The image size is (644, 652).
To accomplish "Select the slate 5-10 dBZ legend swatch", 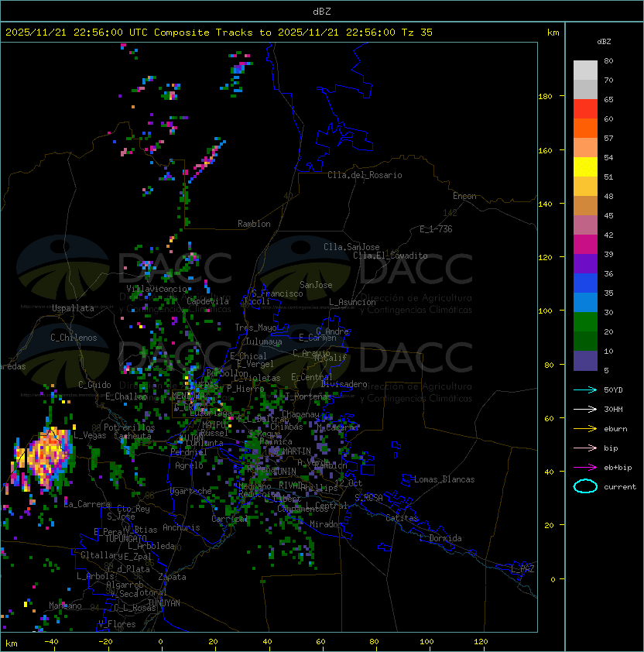I will point(585,361).
